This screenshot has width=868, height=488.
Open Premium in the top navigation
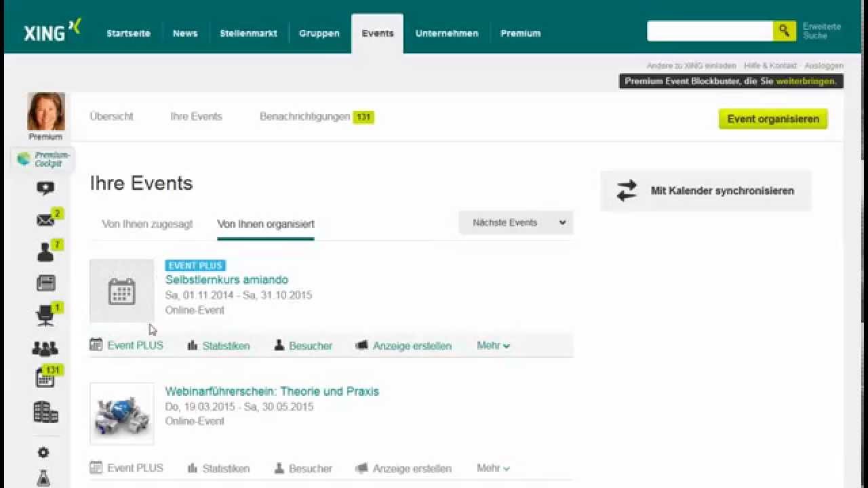click(x=521, y=33)
